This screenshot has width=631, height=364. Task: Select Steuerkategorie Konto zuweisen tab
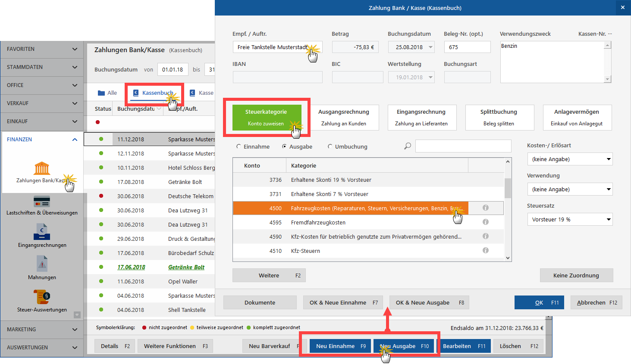[266, 118]
